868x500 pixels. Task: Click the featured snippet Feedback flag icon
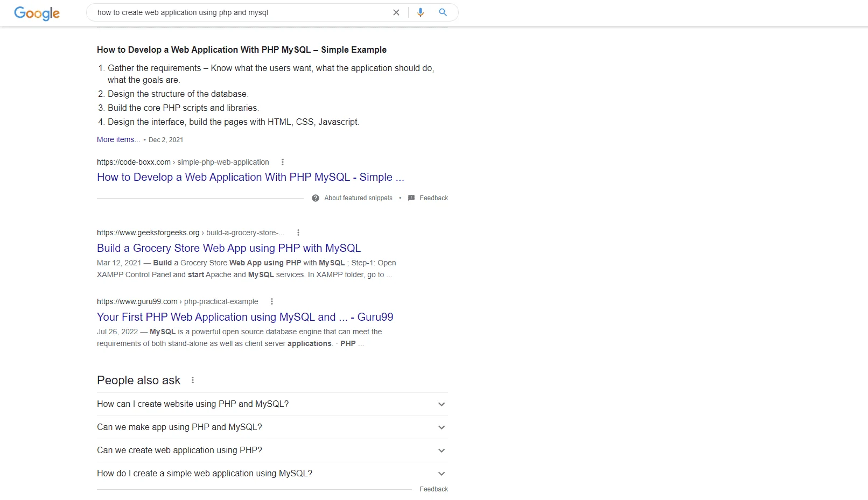coord(411,198)
